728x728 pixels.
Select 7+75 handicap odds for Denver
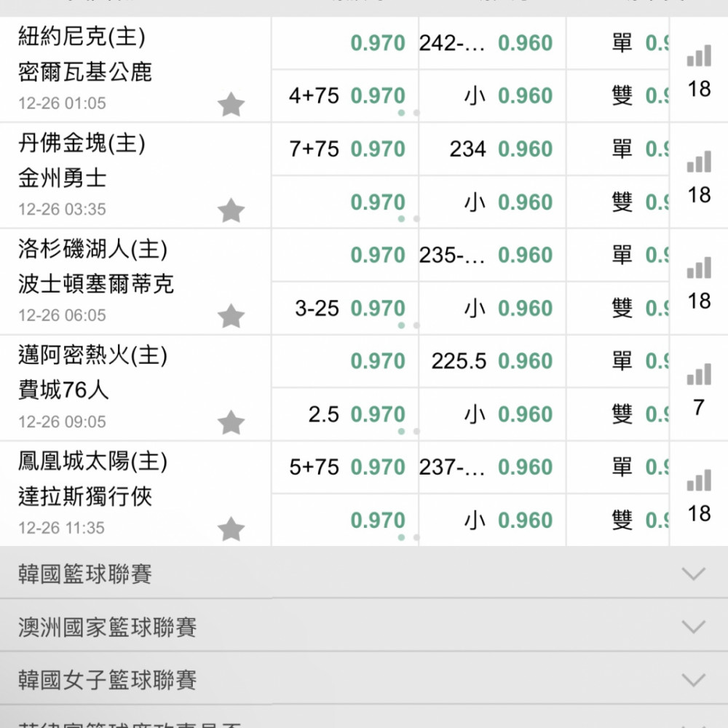(x=346, y=149)
